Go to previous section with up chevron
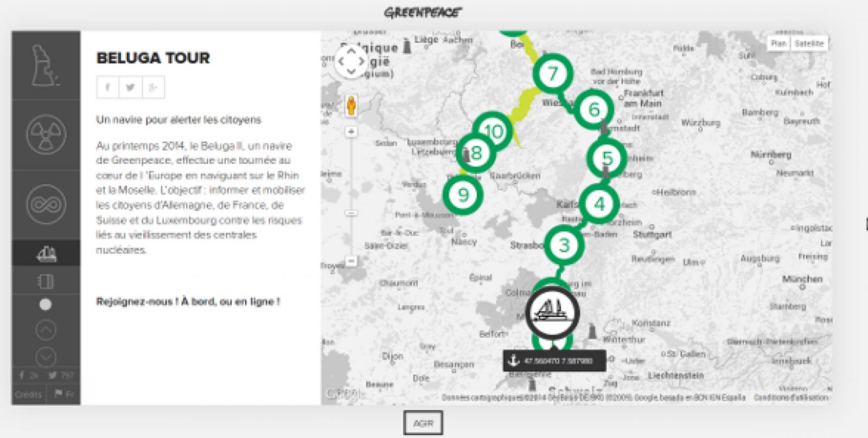The image size is (868, 438). pos(46,330)
